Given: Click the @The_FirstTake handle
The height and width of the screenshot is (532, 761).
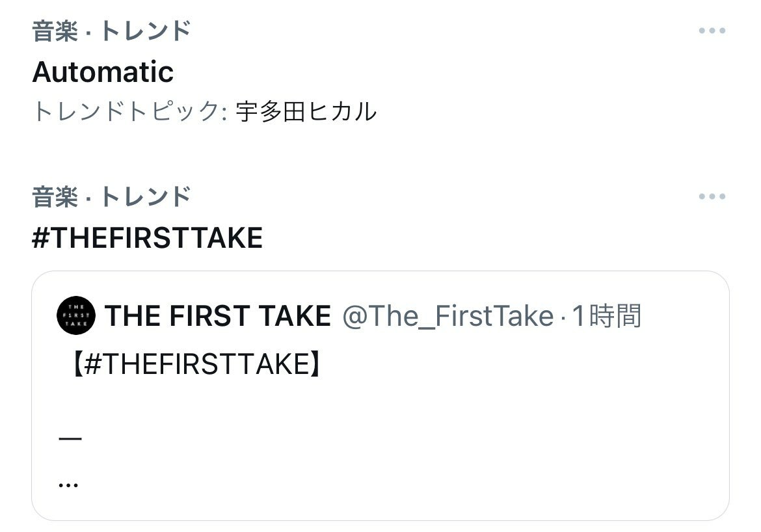Looking at the screenshot, I should (x=448, y=316).
